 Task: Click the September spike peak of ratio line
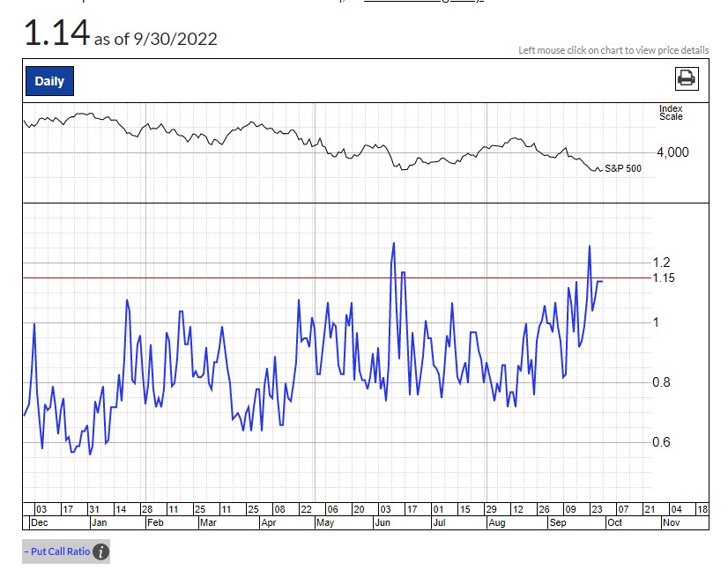[589, 247]
